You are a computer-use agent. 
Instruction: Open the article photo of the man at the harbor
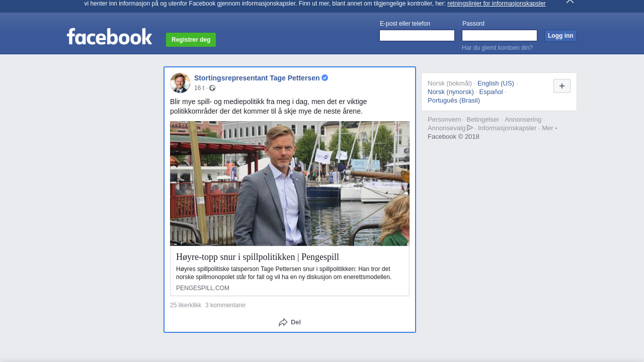point(290,184)
